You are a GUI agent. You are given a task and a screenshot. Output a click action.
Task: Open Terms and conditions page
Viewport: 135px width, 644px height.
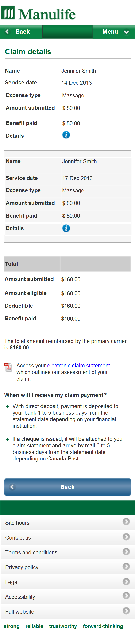coord(68,552)
